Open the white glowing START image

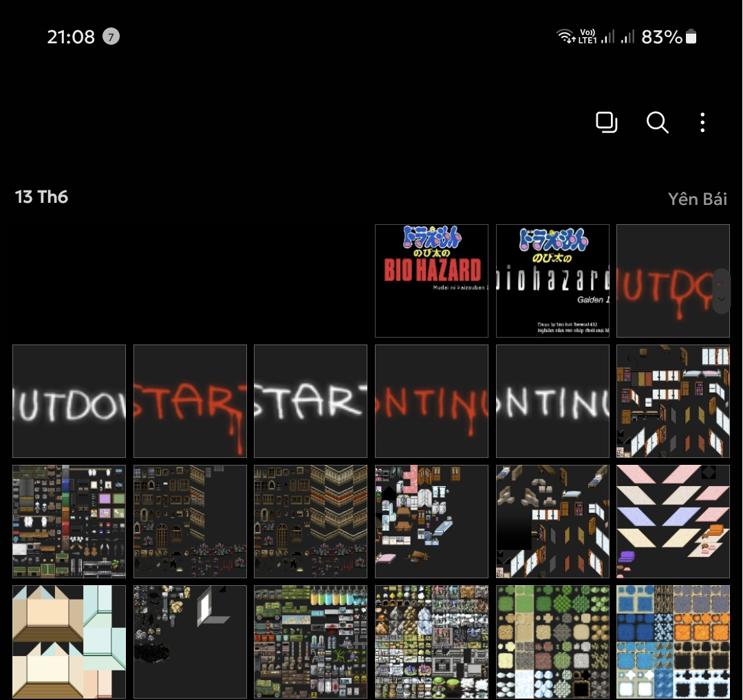pyautogui.click(x=310, y=401)
